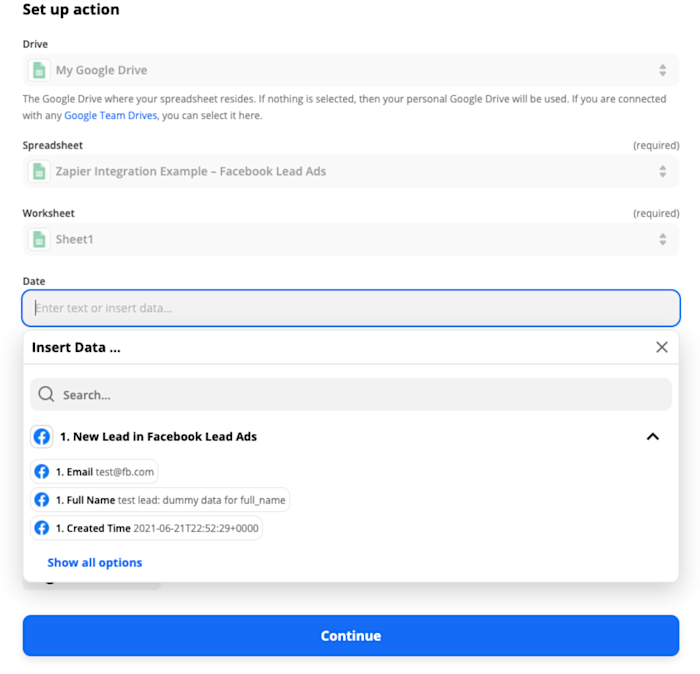700x674 pixels.
Task: Insert the Created Time data pill
Action: coord(146,528)
